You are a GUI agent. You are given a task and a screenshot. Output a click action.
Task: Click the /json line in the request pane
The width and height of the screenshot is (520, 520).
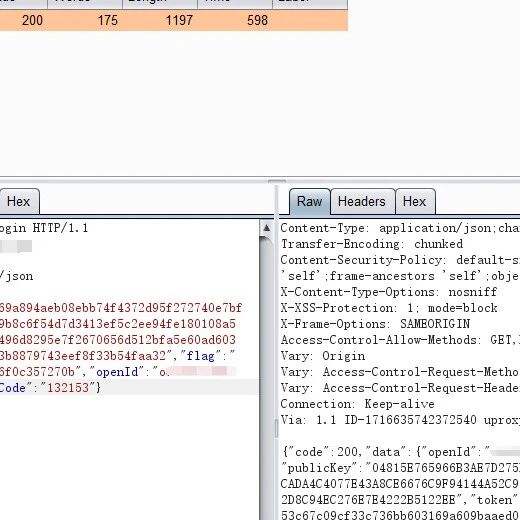pyautogui.click(x=17, y=276)
